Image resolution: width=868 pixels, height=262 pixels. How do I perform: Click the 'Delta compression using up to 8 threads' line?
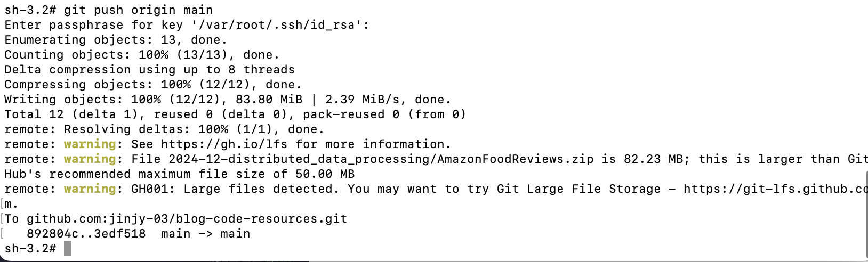click(149, 70)
